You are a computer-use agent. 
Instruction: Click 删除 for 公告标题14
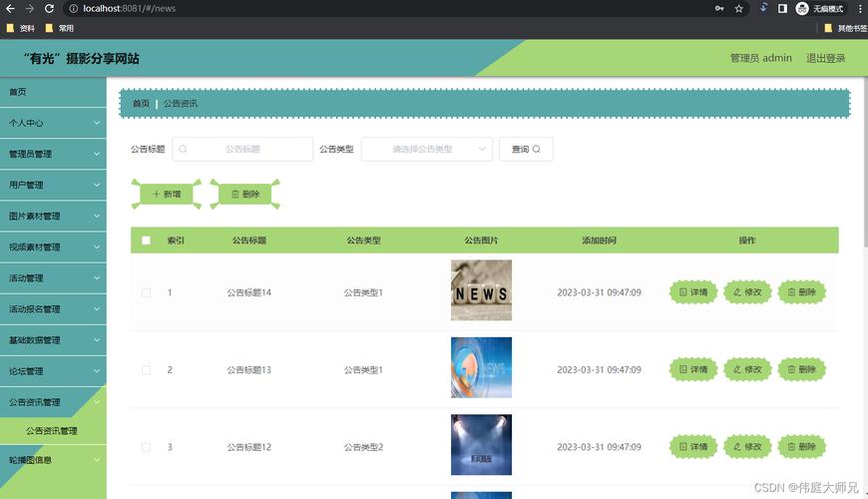coord(801,291)
